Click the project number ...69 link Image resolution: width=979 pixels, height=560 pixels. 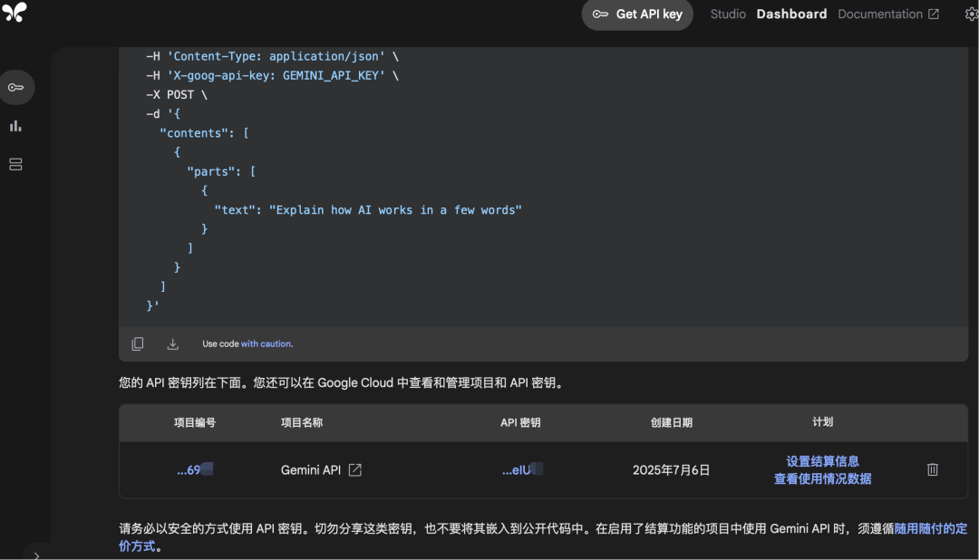tap(195, 470)
